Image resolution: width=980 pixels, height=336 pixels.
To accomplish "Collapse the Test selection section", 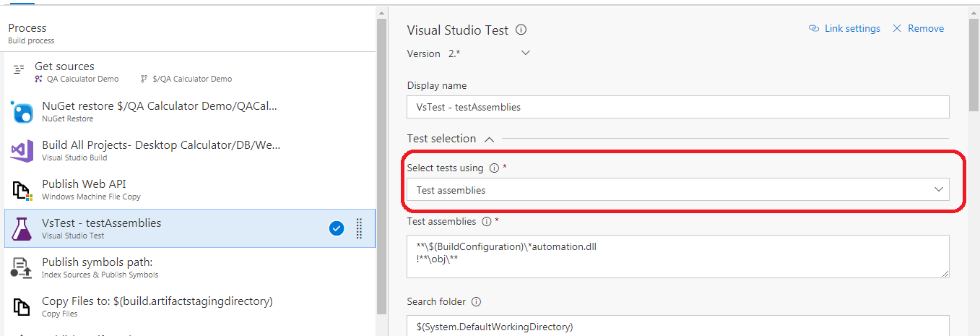I will [x=489, y=139].
